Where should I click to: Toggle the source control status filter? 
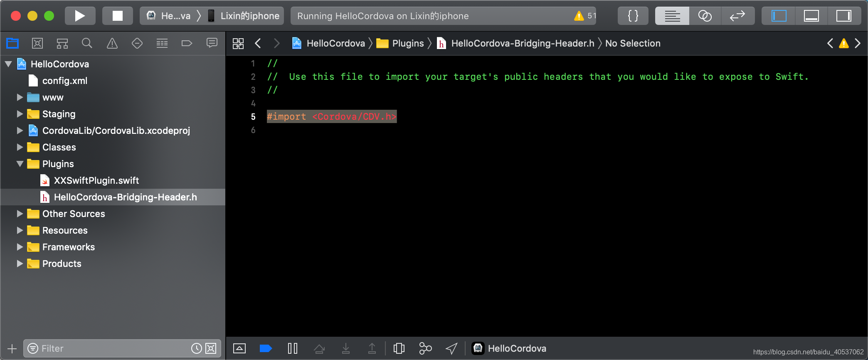pos(211,348)
